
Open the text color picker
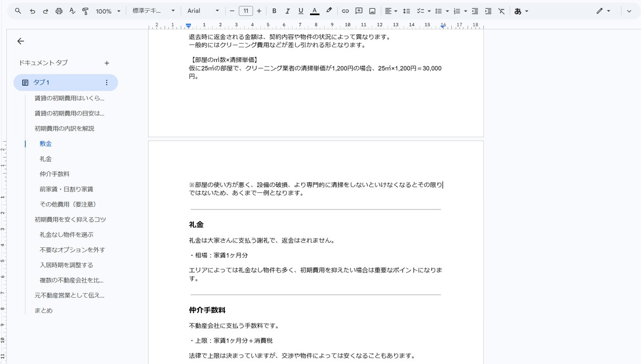[x=314, y=11]
